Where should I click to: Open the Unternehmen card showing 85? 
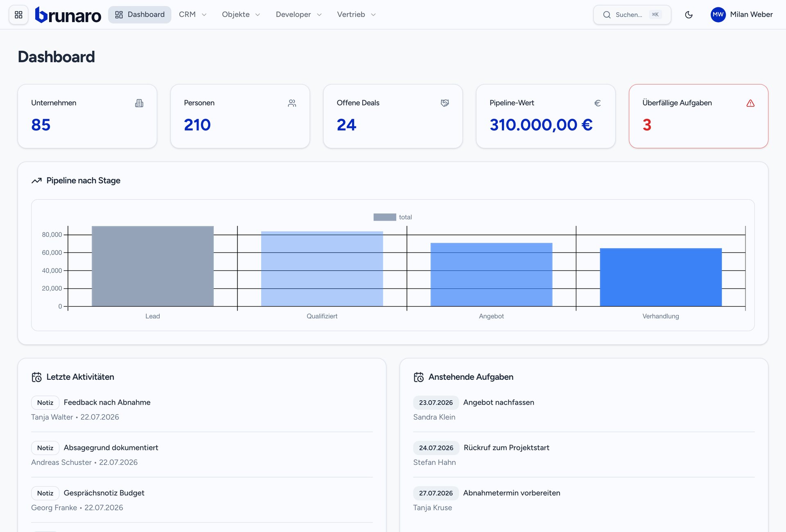[87, 116]
